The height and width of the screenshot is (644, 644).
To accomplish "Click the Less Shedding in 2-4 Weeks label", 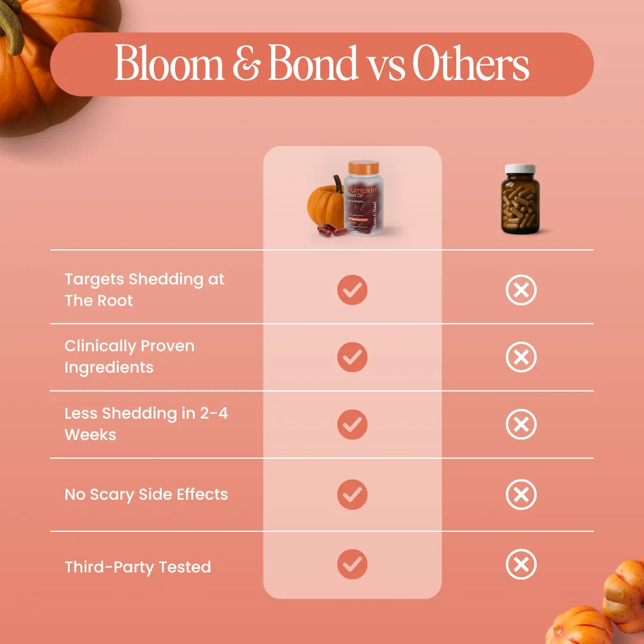I will [x=146, y=424].
